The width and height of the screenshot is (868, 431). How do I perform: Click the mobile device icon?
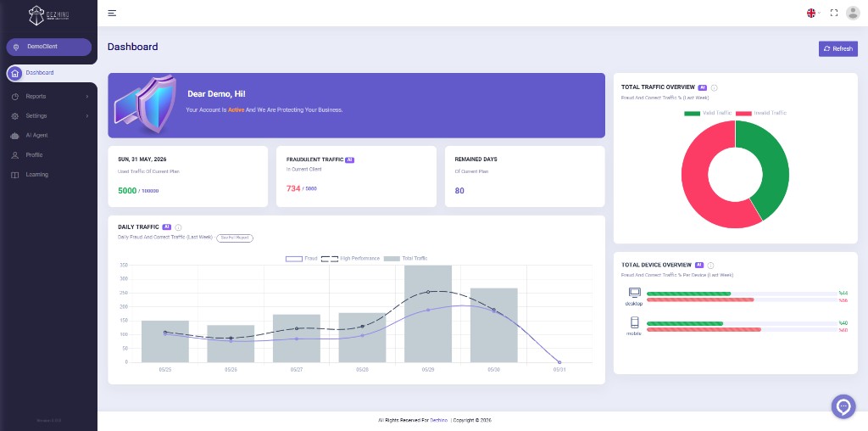[634, 322]
